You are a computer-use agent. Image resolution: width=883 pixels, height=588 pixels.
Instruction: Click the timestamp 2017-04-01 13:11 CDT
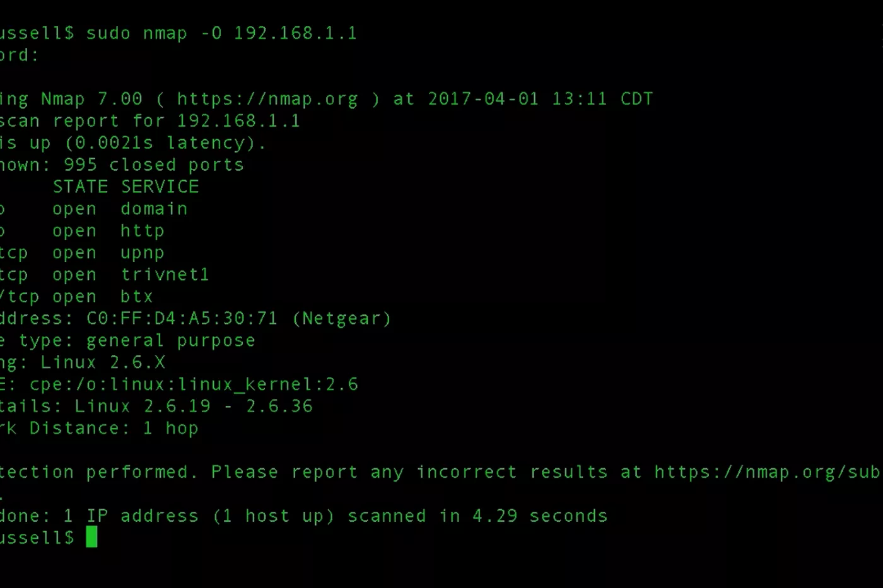coord(540,99)
